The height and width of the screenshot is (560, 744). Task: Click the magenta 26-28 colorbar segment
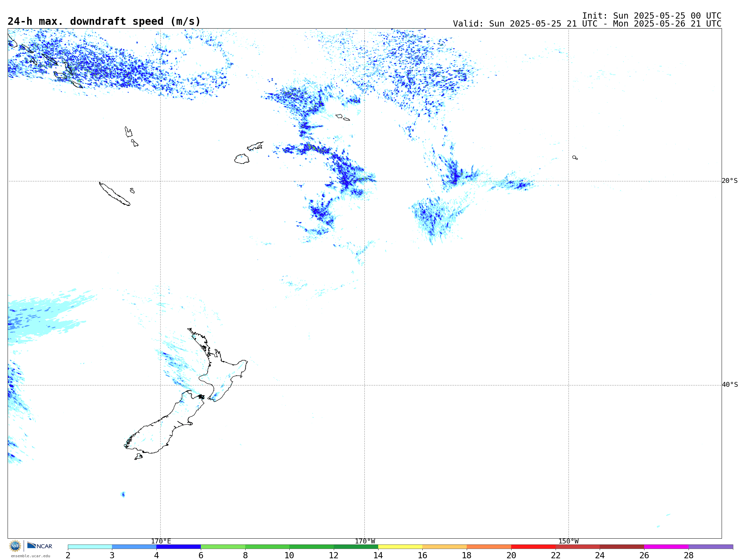click(666, 547)
